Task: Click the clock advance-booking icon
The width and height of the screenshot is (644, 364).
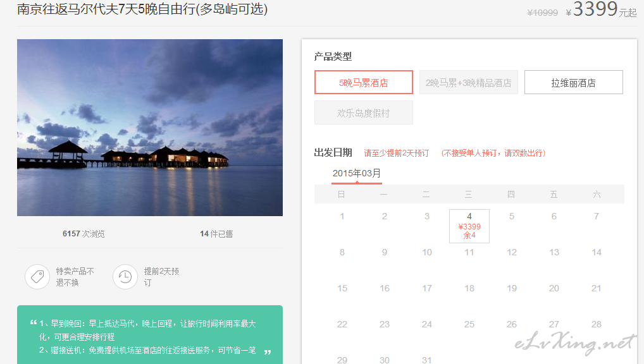Action: coord(125,277)
